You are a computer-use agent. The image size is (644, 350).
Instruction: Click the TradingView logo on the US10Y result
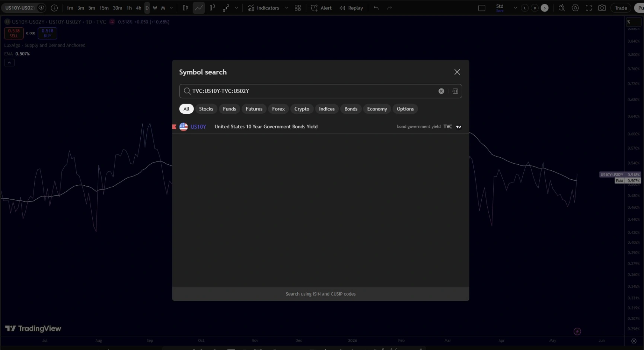tap(459, 127)
